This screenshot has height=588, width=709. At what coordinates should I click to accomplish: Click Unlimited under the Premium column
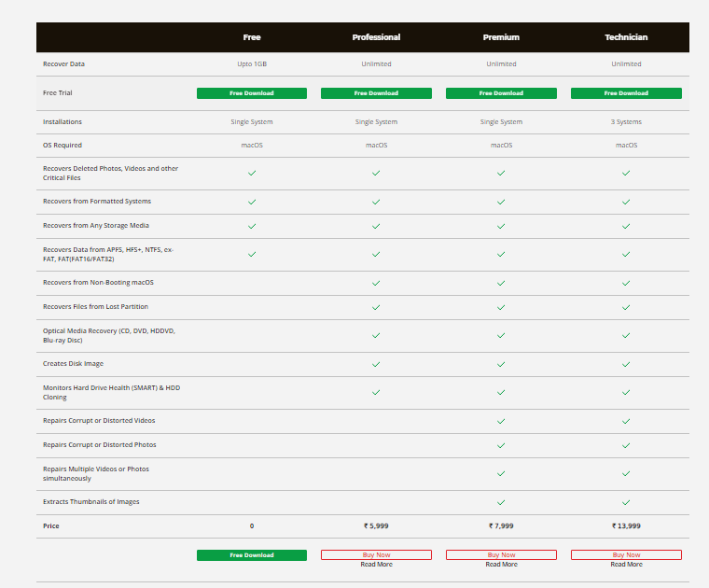tap(501, 64)
